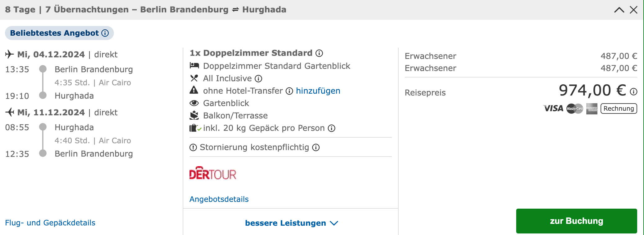Viewport: 644px width, 235px height.
Task: Click info icon next to 974,00 € price
Action: click(634, 92)
